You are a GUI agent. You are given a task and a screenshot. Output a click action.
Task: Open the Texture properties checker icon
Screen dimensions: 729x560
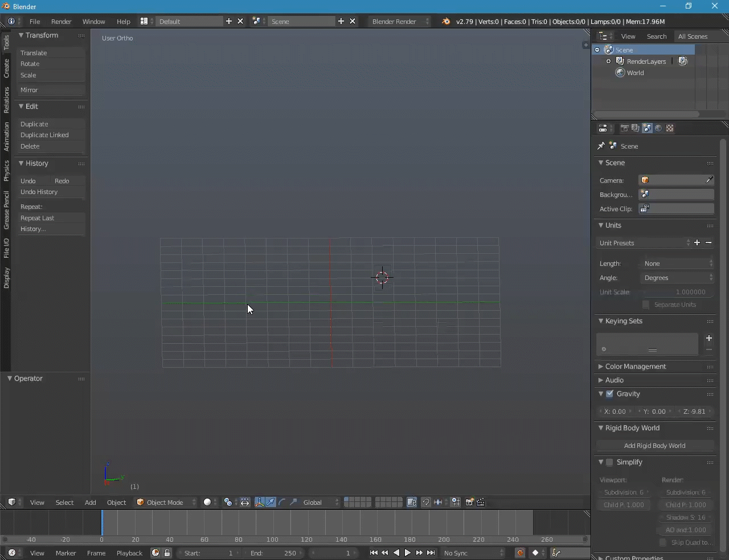click(x=670, y=129)
